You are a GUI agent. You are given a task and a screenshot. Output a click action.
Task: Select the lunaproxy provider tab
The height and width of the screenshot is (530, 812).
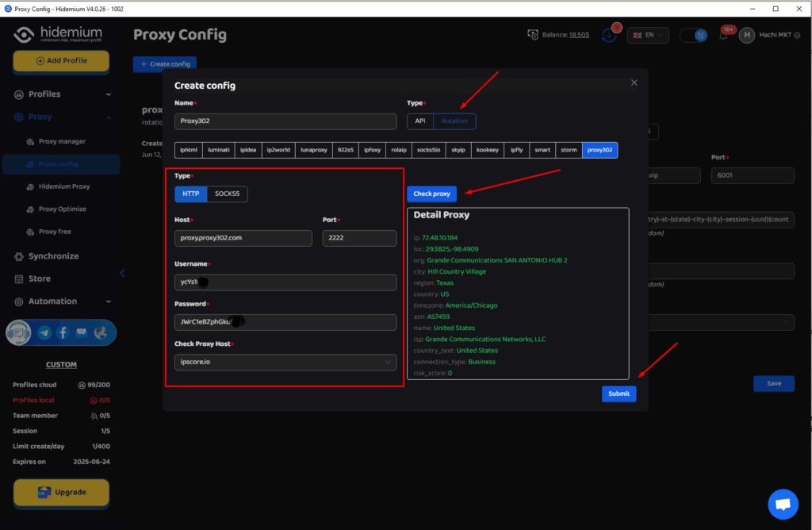click(314, 150)
